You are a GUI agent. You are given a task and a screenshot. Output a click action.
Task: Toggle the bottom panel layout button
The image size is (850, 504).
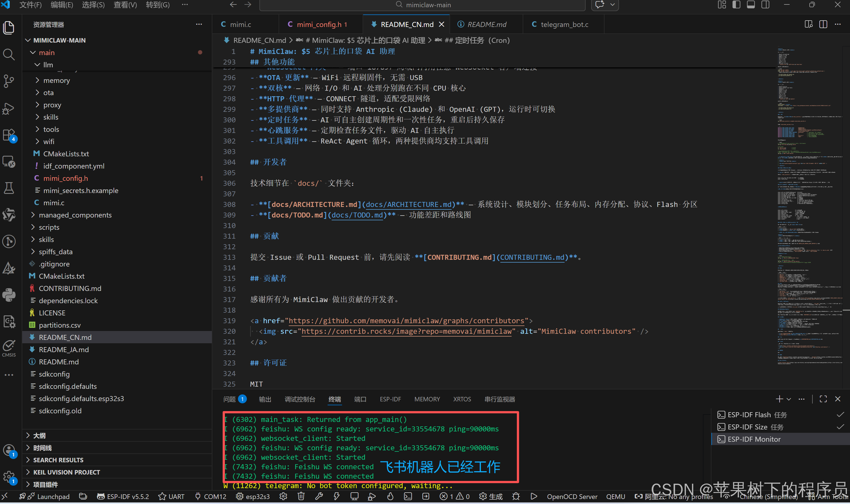[751, 5]
